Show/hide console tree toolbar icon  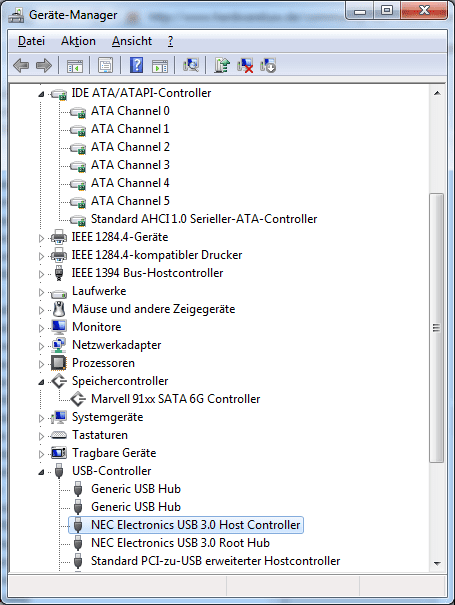click(x=75, y=65)
